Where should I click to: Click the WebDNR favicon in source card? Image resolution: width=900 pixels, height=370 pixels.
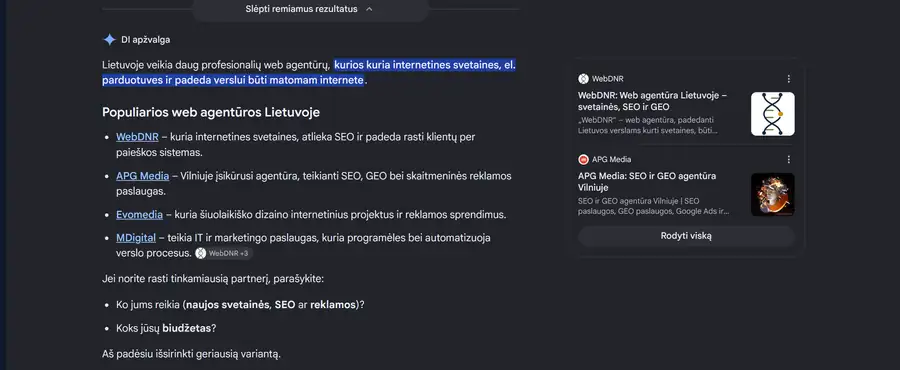[583, 79]
